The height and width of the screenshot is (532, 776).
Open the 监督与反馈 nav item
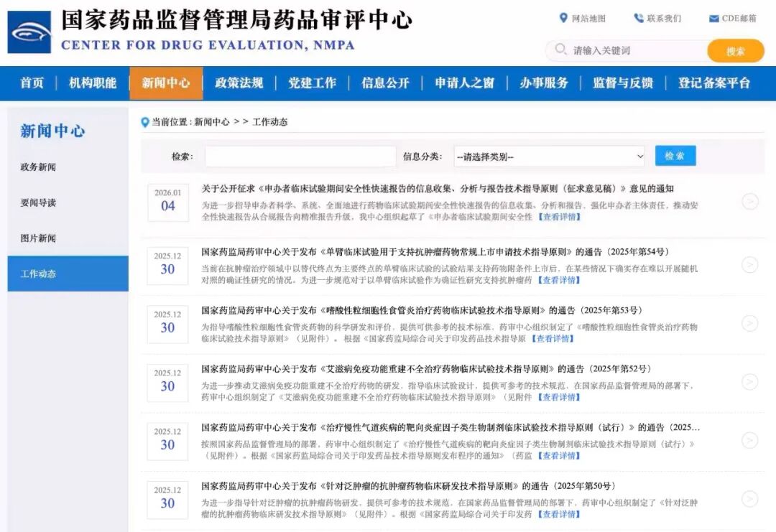623,83
